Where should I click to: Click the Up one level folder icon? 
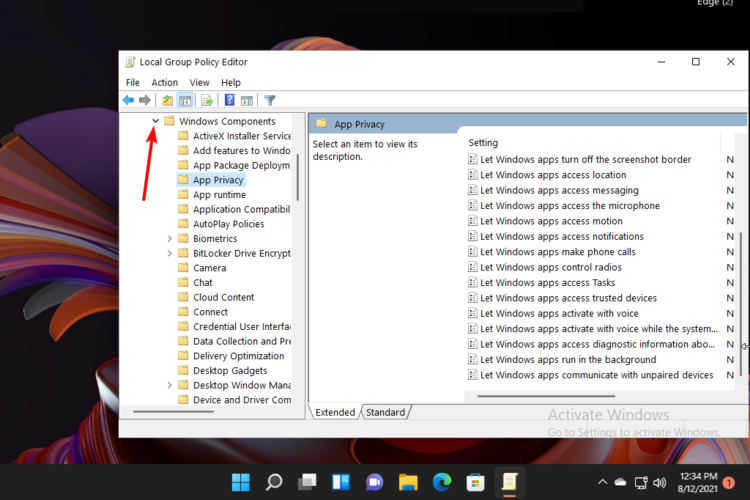pos(168,100)
